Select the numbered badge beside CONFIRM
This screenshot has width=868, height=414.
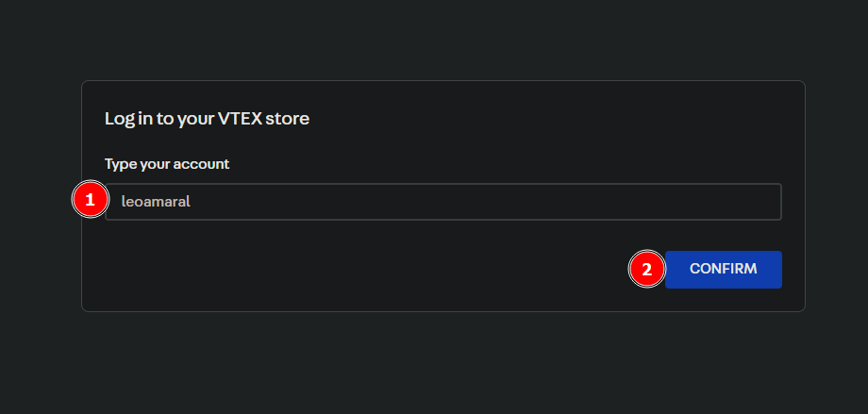[x=646, y=269]
